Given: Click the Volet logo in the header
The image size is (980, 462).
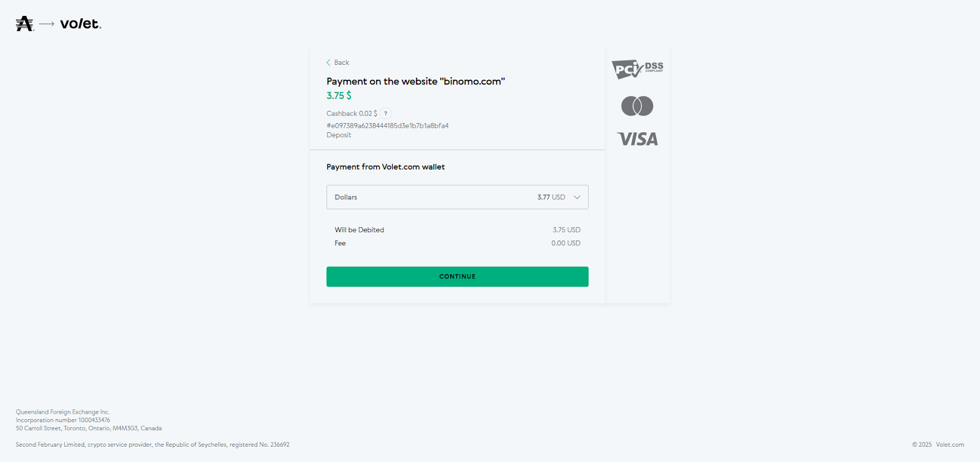Looking at the screenshot, I should tap(80, 24).
